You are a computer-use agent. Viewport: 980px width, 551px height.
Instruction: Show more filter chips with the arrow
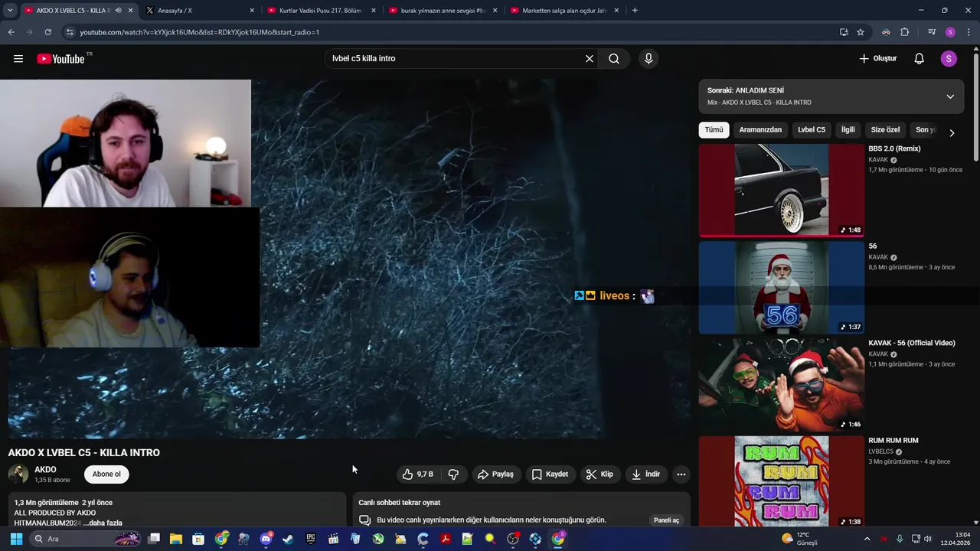click(x=952, y=132)
